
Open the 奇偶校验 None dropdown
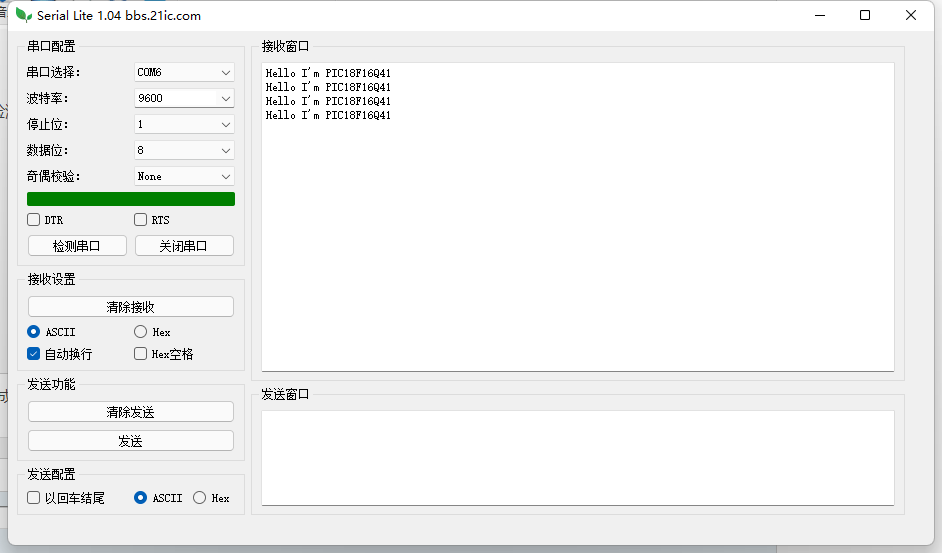pos(184,176)
